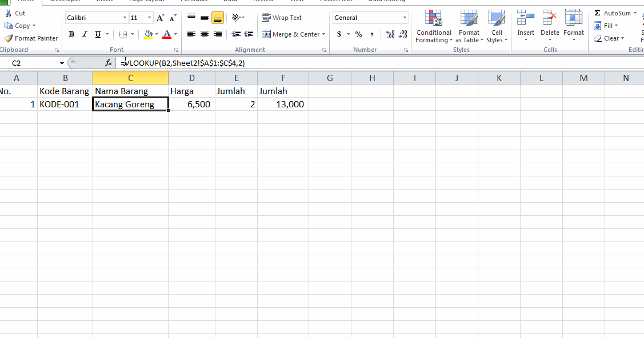Viewport: 644px width, 338px height.
Task: Open the Fill Color dropdown arrow
Action: (155, 34)
